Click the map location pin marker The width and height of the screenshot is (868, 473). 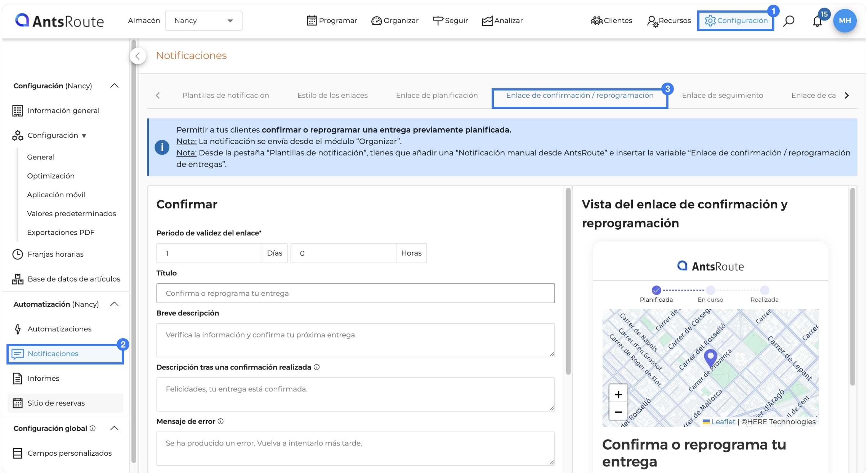pos(711,358)
